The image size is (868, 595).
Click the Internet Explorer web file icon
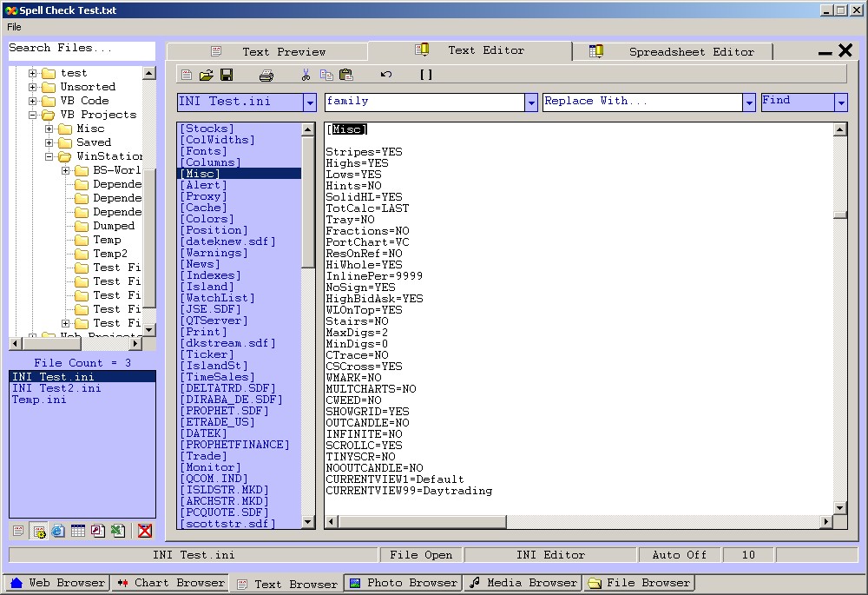58,531
